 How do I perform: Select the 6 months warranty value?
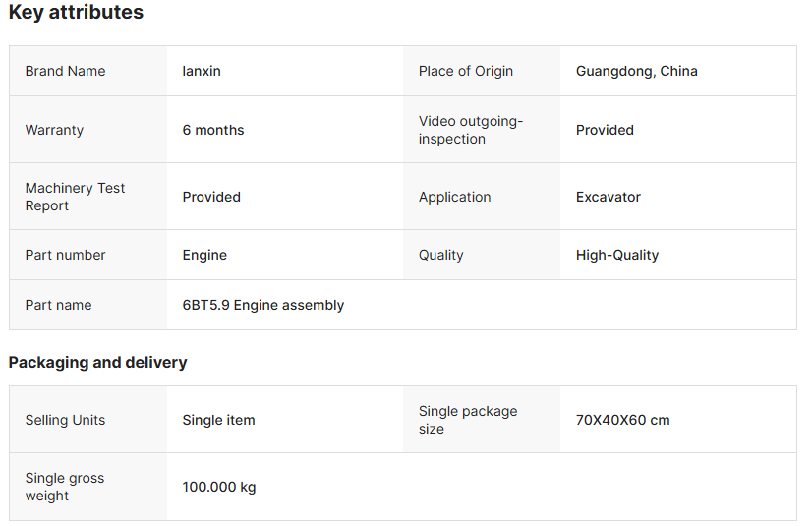click(x=213, y=130)
